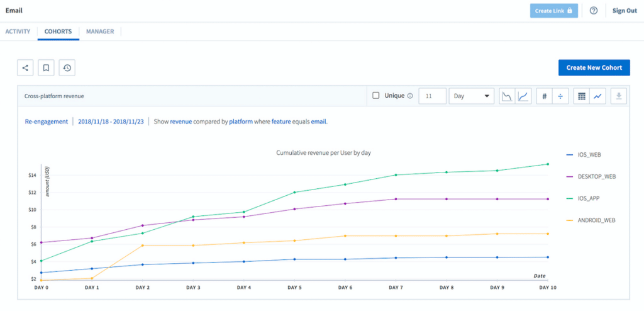
Task: Click the Create New Cohort button
Action: coord(594,68)
